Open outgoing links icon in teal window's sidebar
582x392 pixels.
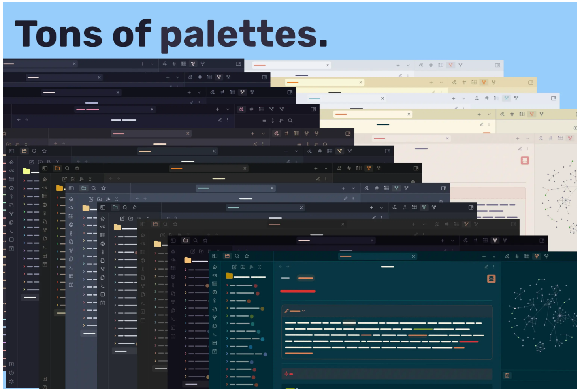[546, 256]
